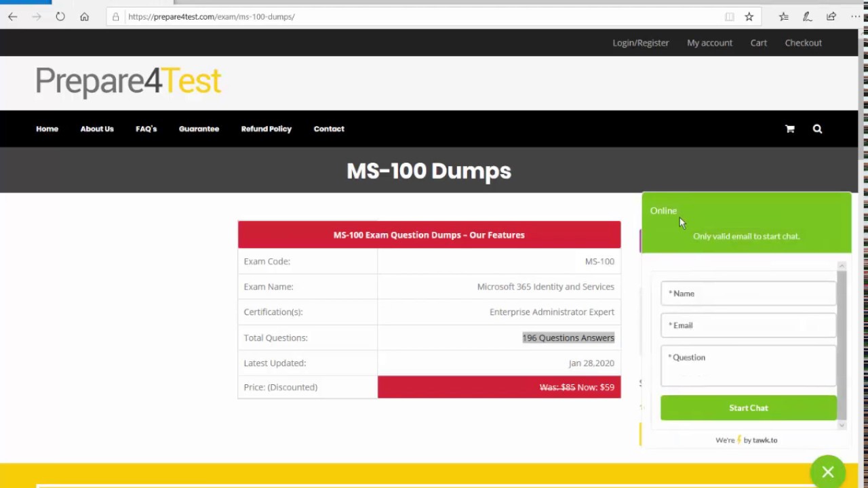Open reading view icon in address bar

pyautogui.click(x=730, y=16)
